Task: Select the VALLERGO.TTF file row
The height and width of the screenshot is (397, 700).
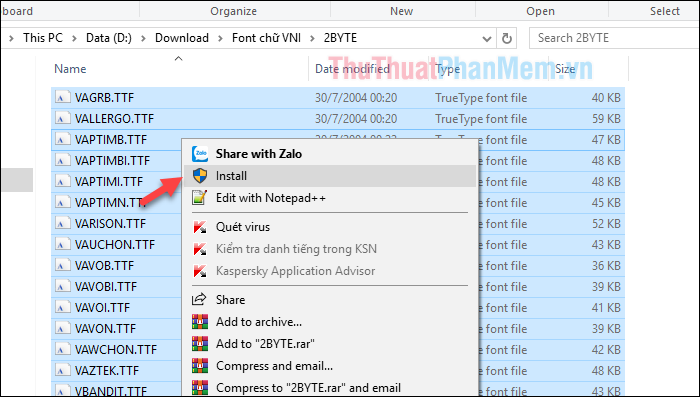Action: (x=338, y=119)
